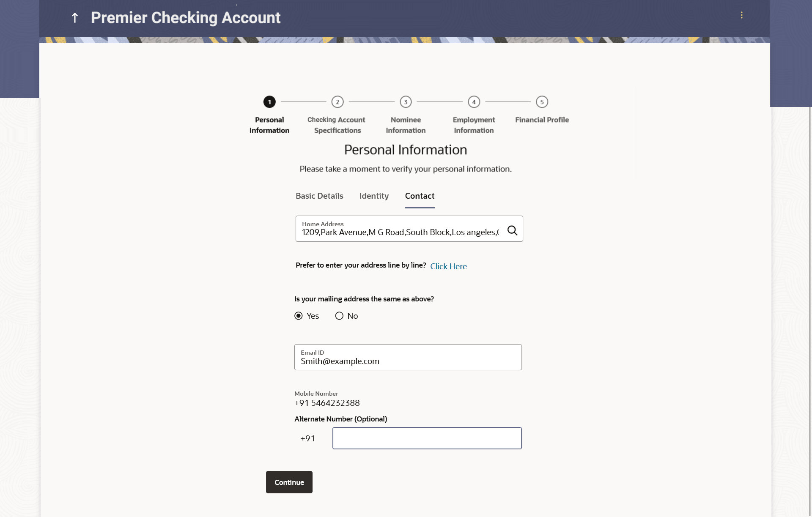The image size is (812, 517).
Task: Select No for same mailing address
Action: (339, 316)
